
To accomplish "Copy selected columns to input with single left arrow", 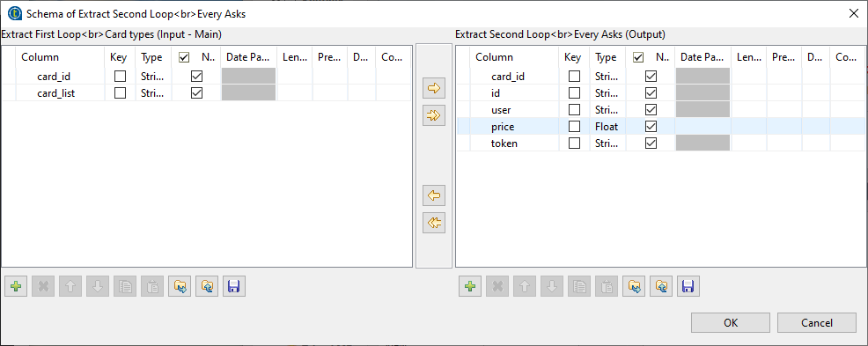I will [x=434, y=195].
